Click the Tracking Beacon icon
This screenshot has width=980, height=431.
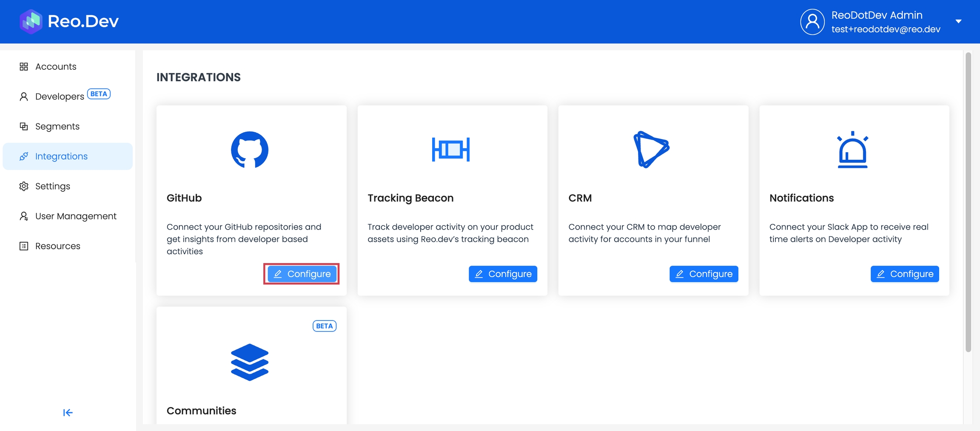pos(450,150)
